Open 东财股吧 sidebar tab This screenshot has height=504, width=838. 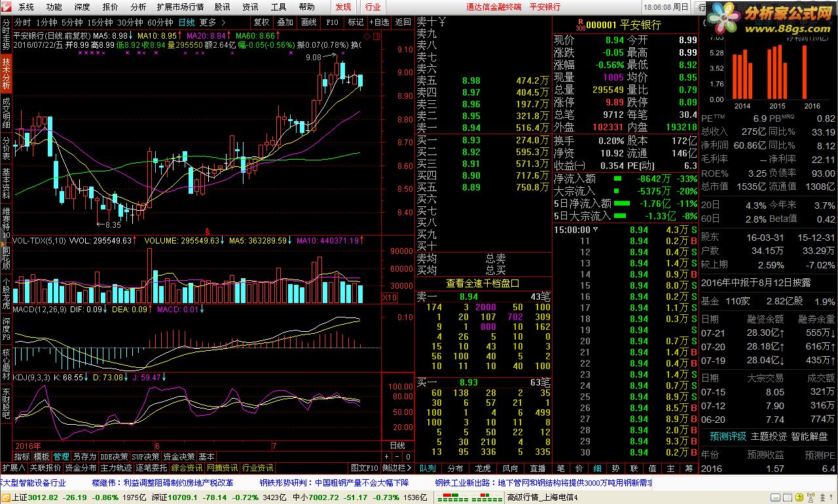[x=6, y=403]
